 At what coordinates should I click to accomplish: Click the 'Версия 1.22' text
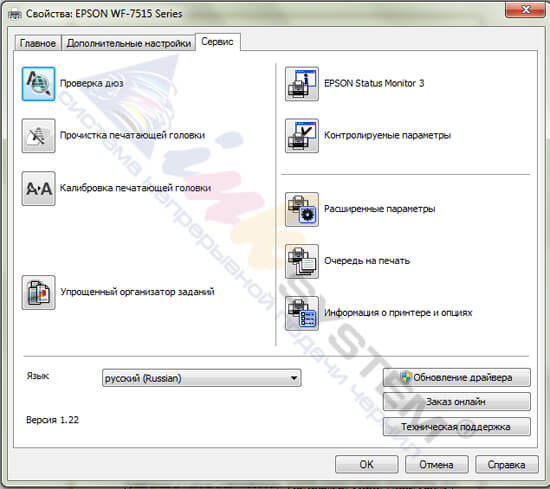[53, 420]
